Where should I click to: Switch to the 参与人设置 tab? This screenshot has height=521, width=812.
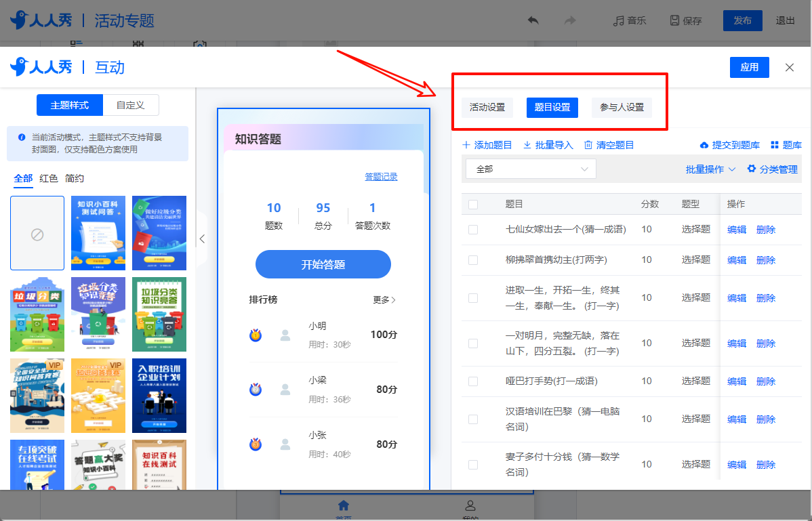click(x=622, y=107)
